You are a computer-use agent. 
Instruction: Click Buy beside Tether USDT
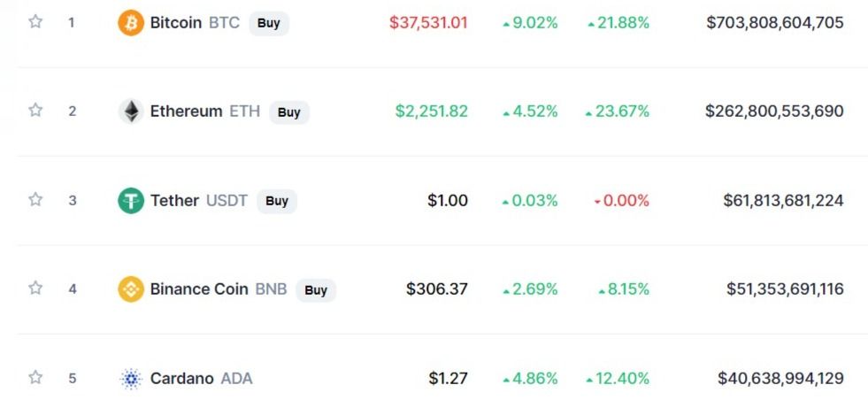point(277,201)
